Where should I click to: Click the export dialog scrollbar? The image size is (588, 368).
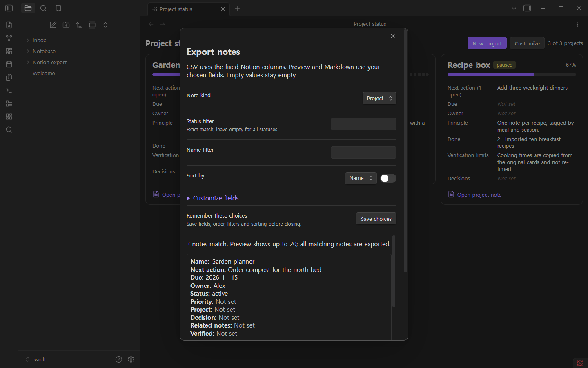tap(405, 151)
